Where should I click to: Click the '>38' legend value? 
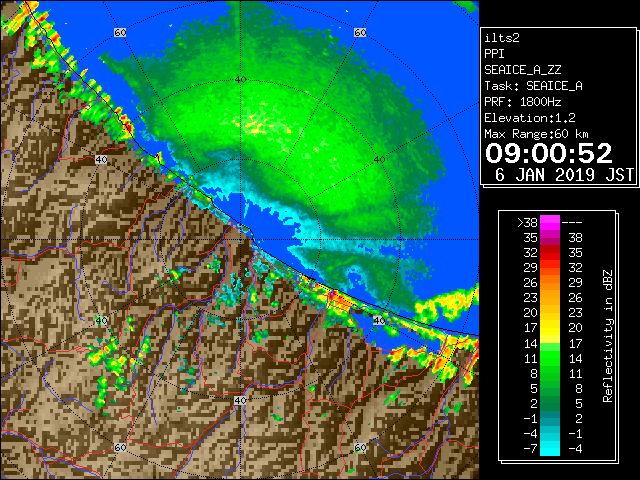(x=527, y=223)
